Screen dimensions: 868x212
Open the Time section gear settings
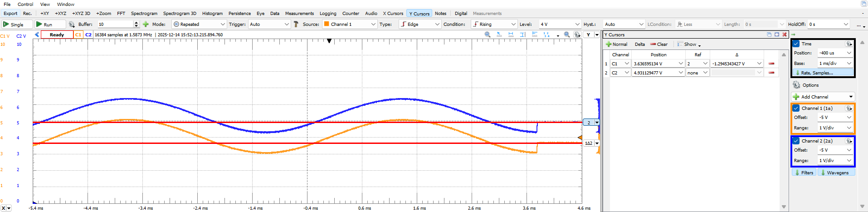pyautogui.click(x=848, y=44)
